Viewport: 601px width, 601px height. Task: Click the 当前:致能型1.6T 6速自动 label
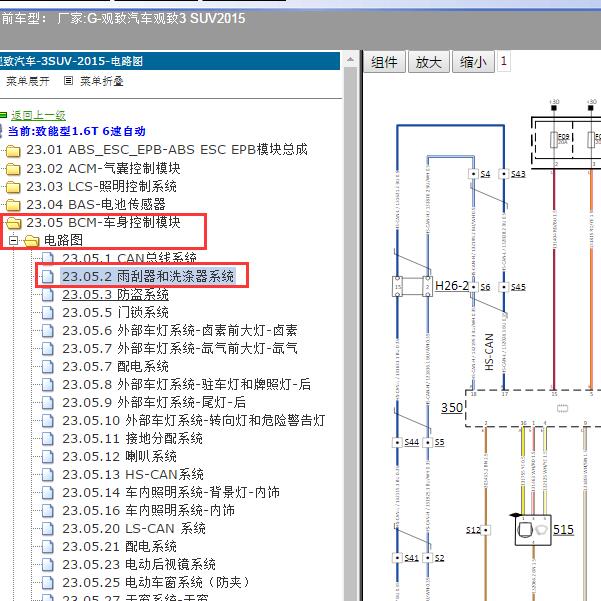click(76, 131)
